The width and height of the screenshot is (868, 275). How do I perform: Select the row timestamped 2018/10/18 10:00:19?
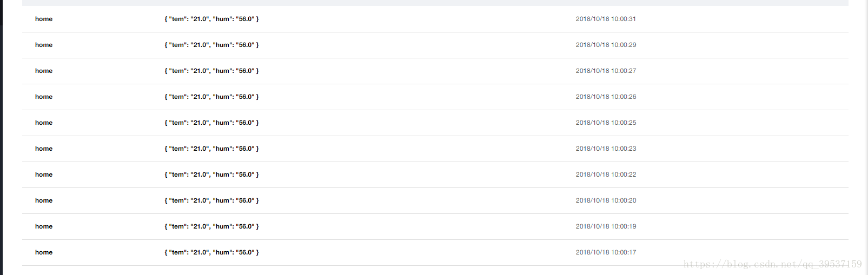click(x=435, y=226)
